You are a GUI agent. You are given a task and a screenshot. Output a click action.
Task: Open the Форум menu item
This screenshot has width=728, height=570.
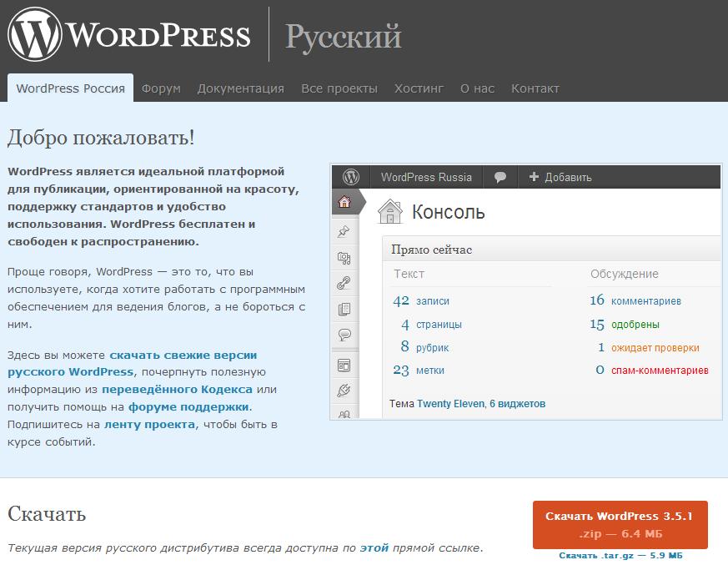161,88
